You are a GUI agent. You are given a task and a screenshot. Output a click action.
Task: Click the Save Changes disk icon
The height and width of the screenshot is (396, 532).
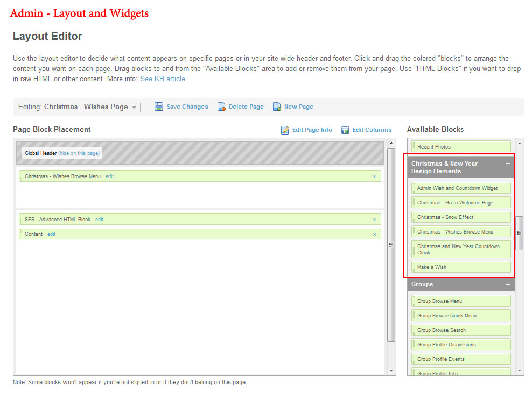coord(159,107)
